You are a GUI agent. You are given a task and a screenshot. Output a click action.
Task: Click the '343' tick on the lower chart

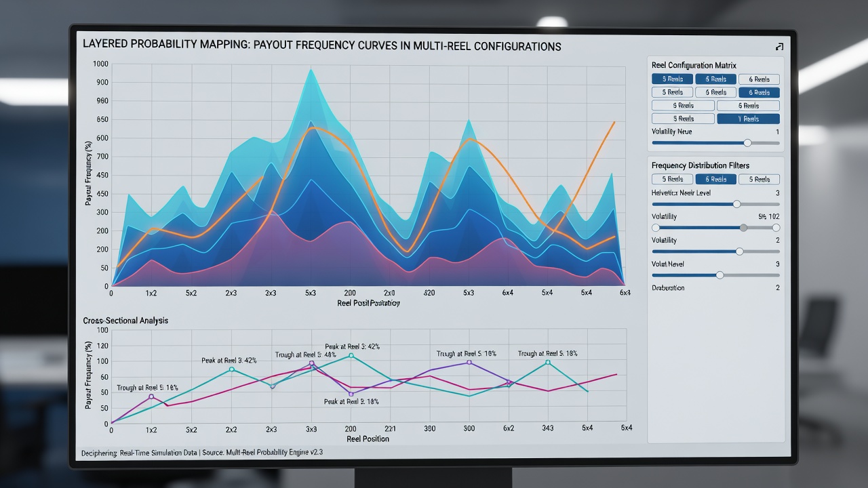[x=547, y=429]
